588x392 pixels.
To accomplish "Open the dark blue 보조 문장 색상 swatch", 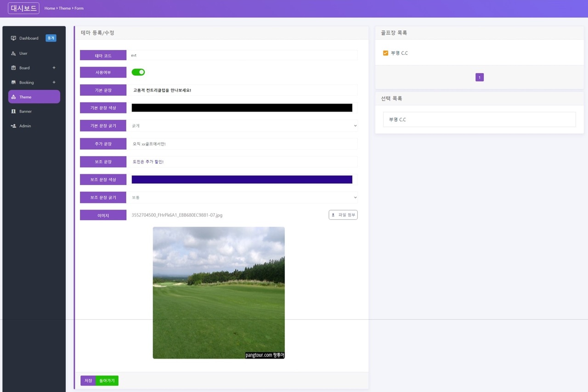I will pyautogui.click(x=242, y=180).
